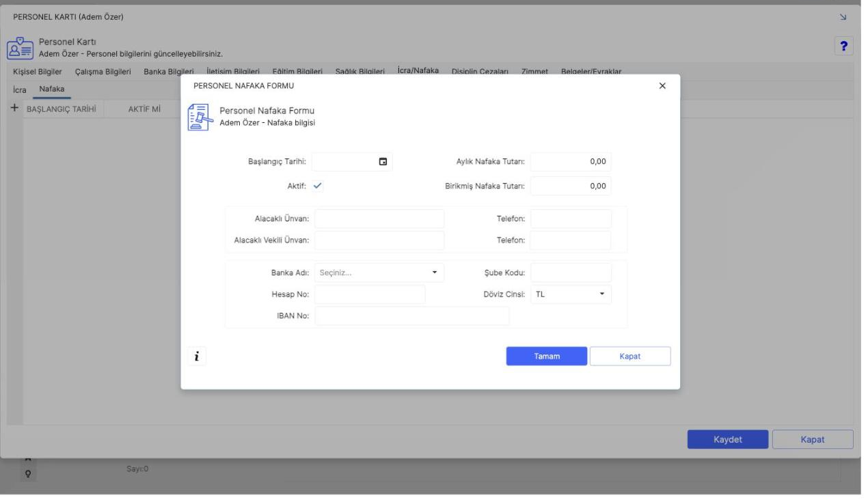Click the IBAN No input field

coord(412,316)
